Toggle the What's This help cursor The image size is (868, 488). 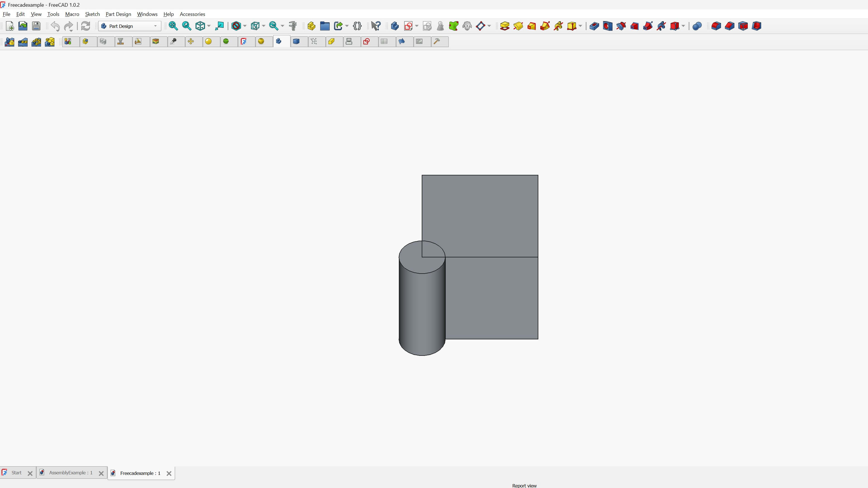(x=376, y=26)
